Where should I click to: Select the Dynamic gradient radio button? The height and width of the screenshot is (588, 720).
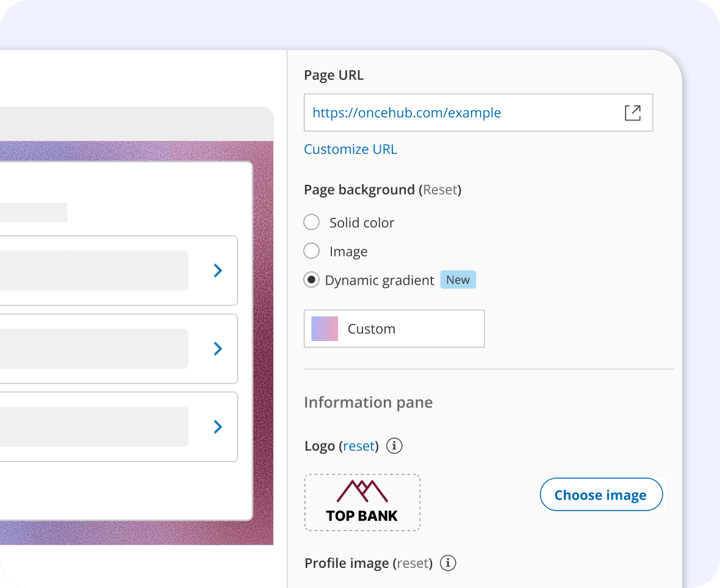point(311,280)
